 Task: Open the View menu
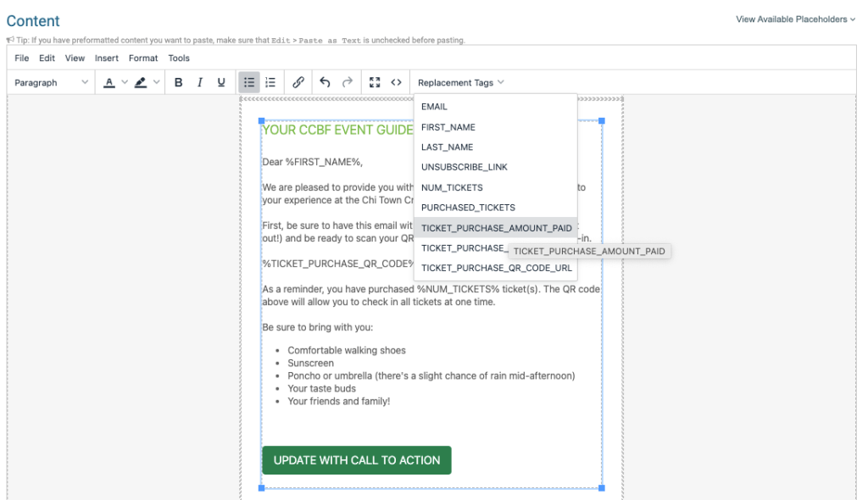(75, 58)
